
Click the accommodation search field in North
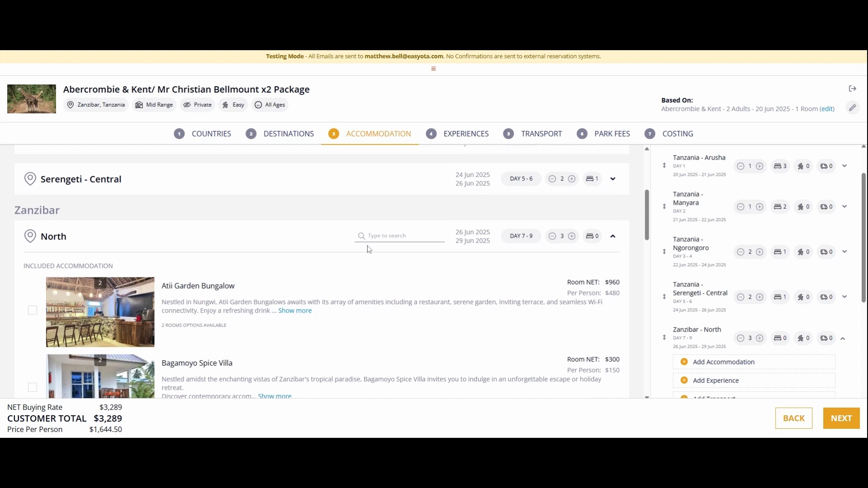coord(400,236)
